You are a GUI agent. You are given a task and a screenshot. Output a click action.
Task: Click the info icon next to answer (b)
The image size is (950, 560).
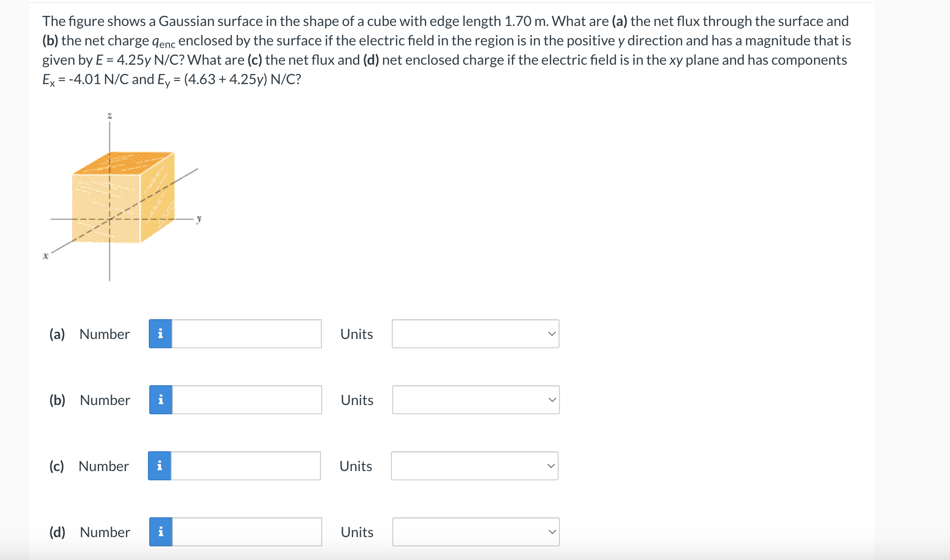[161, 400]
